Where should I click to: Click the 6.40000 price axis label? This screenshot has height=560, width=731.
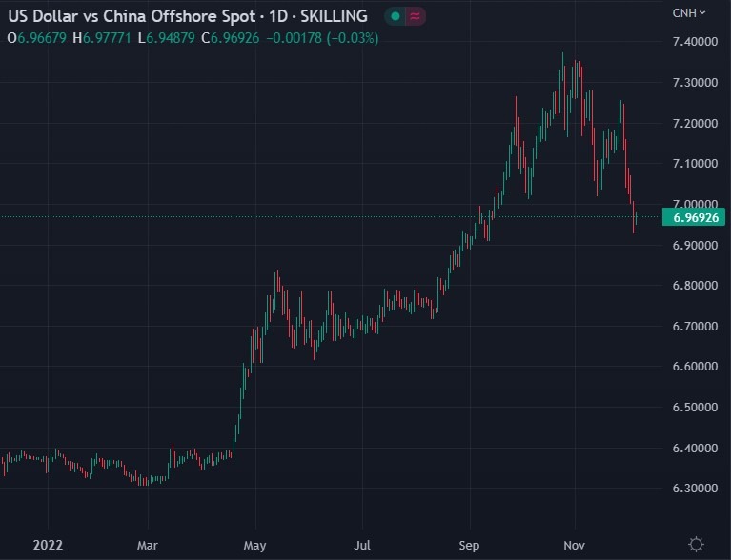tap(695, 449)
